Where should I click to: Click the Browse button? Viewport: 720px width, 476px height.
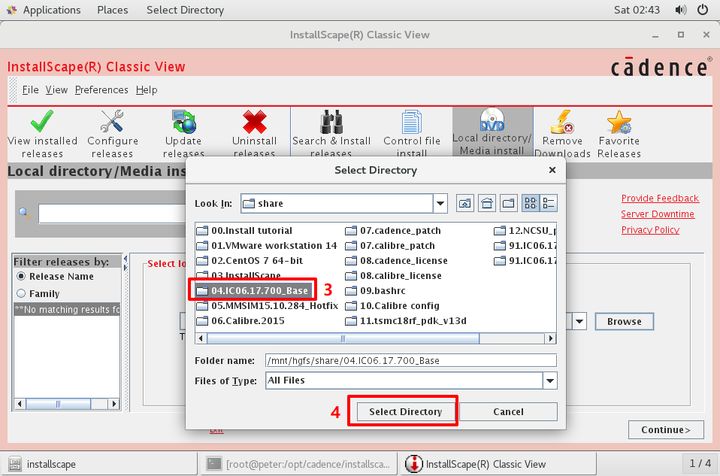[x=624, y=321]
